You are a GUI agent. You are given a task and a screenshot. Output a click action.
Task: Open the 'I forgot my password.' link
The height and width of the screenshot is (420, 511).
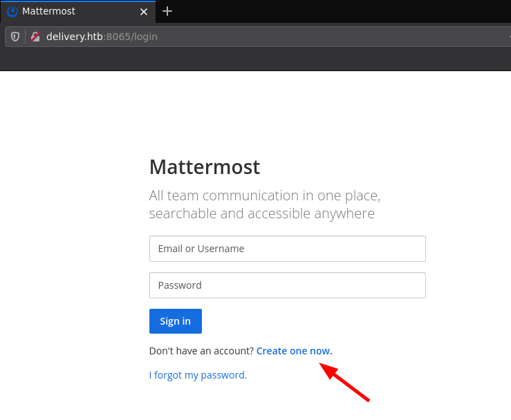tap(200, 375)
